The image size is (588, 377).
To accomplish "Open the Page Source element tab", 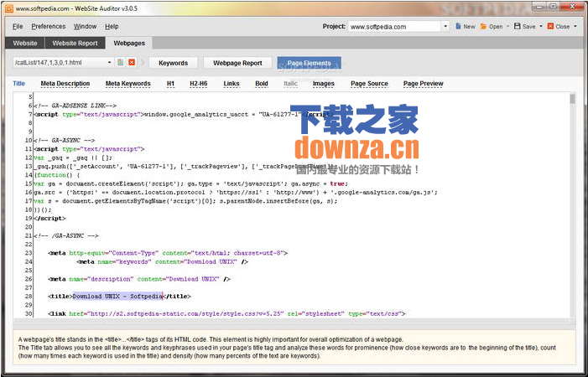I will [x=369, y=84].
